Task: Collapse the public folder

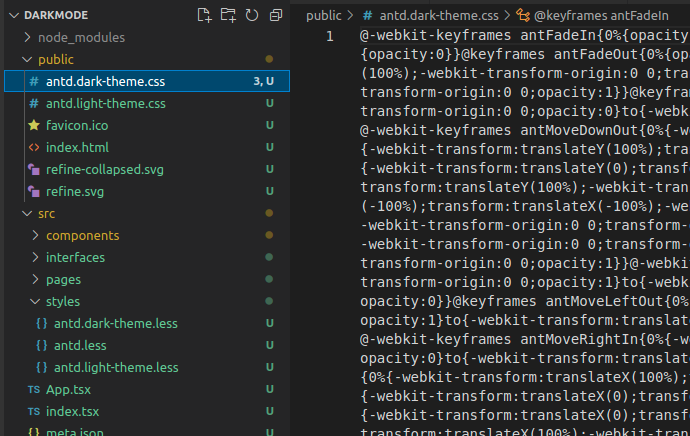Action: pos(27,59)
